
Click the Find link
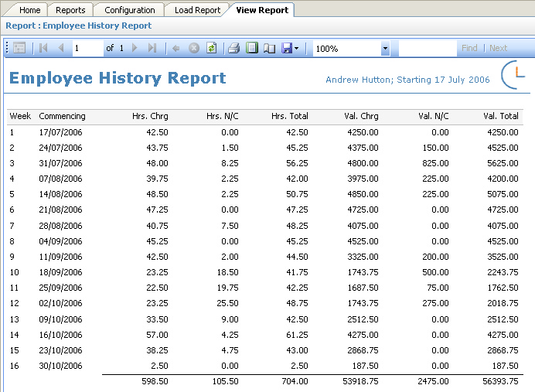coord(469,48)
